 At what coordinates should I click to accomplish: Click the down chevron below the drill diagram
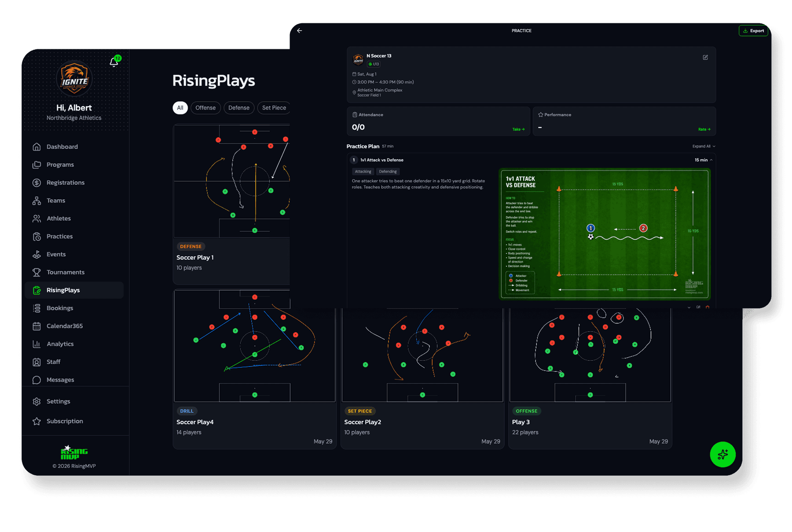689,307
